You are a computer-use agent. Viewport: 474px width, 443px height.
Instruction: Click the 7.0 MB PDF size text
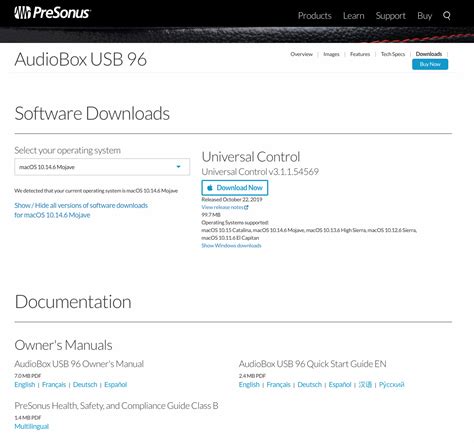pos(28,376)
